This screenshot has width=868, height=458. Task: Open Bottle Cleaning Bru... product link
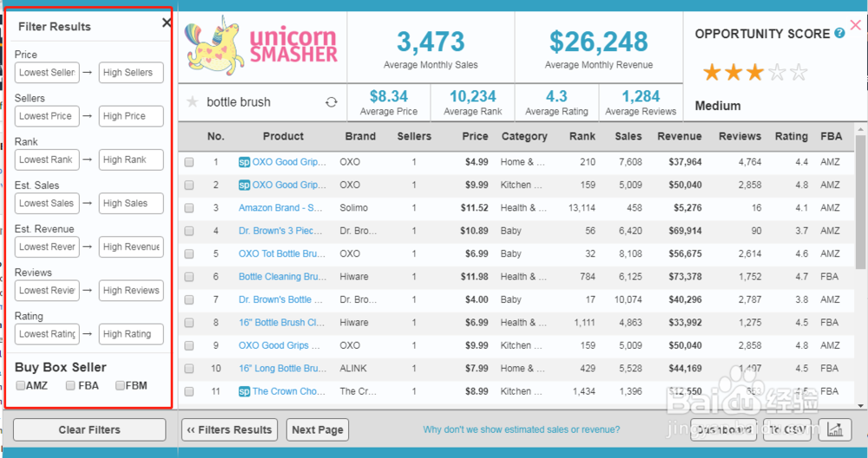pyautogui.click(x=282, y=277)
